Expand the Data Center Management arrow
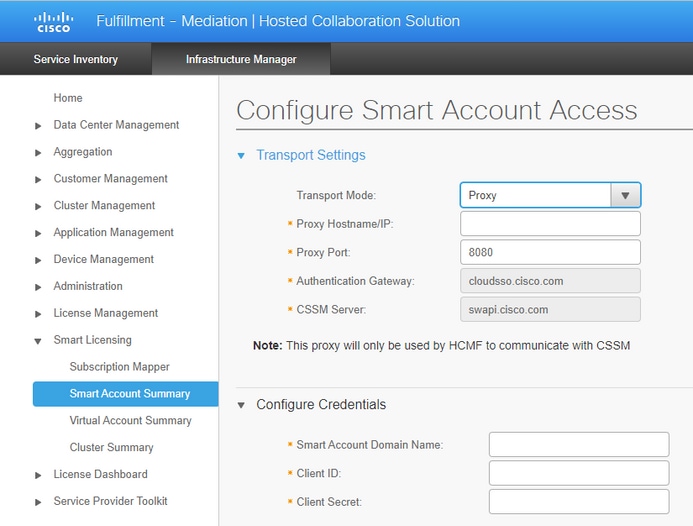This screenshot has height=526, width=693. (38, 126)
